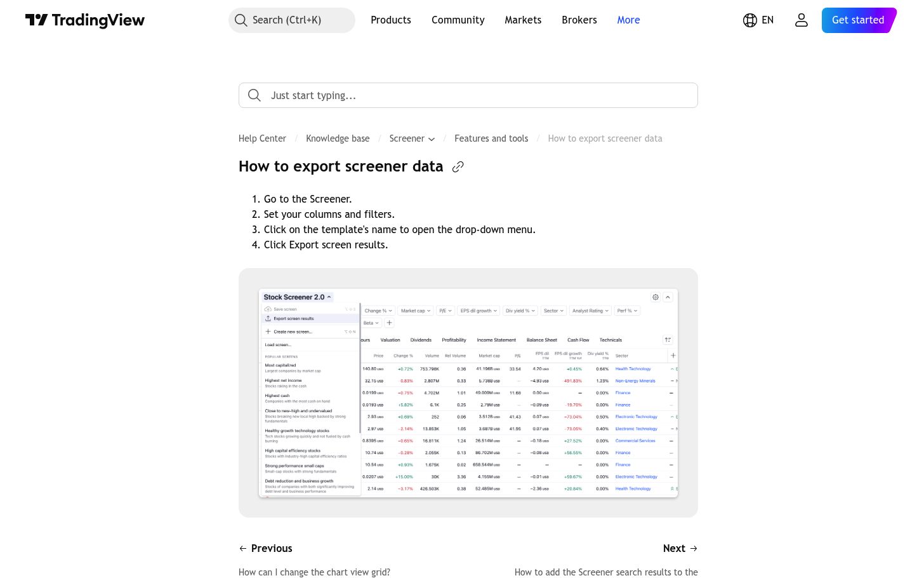Viewport: 924px width, 578px height.
Task: Open the user profile icon
Action: click(x=802, y=20)
